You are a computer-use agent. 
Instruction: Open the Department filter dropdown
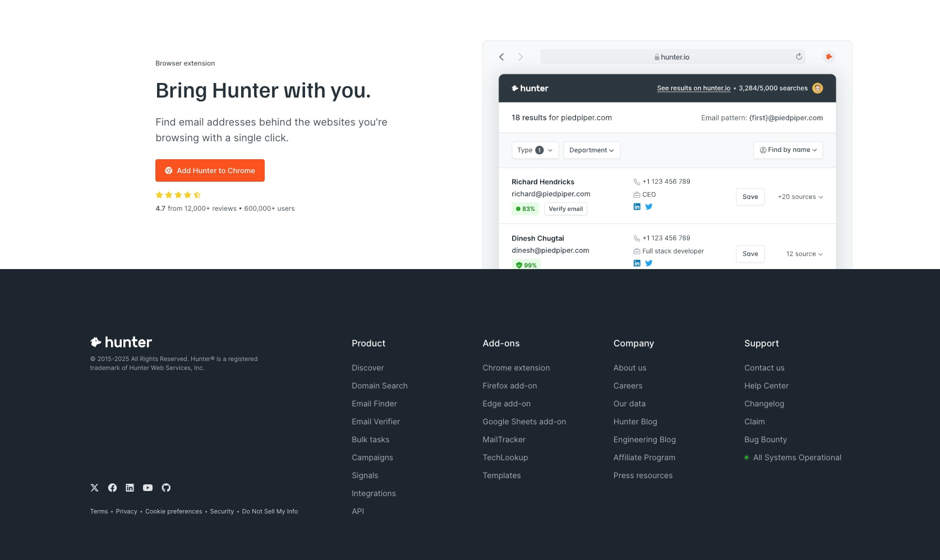pos(592,150)
